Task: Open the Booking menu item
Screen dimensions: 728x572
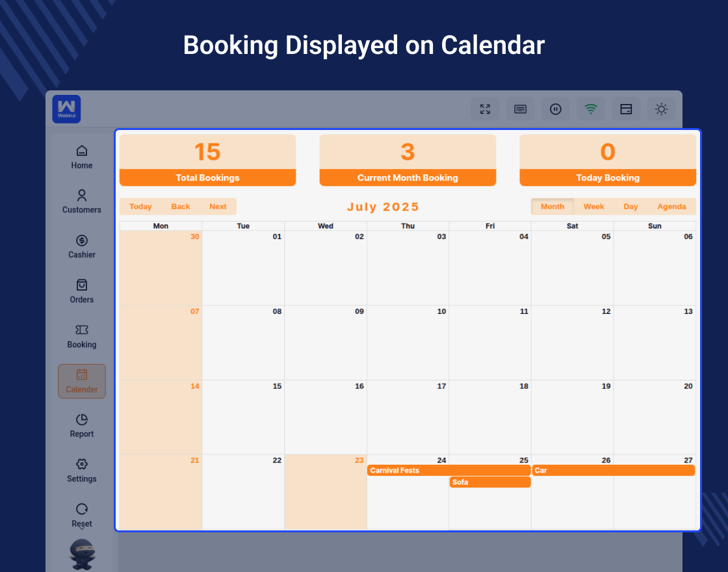Action: pos(82,336)
